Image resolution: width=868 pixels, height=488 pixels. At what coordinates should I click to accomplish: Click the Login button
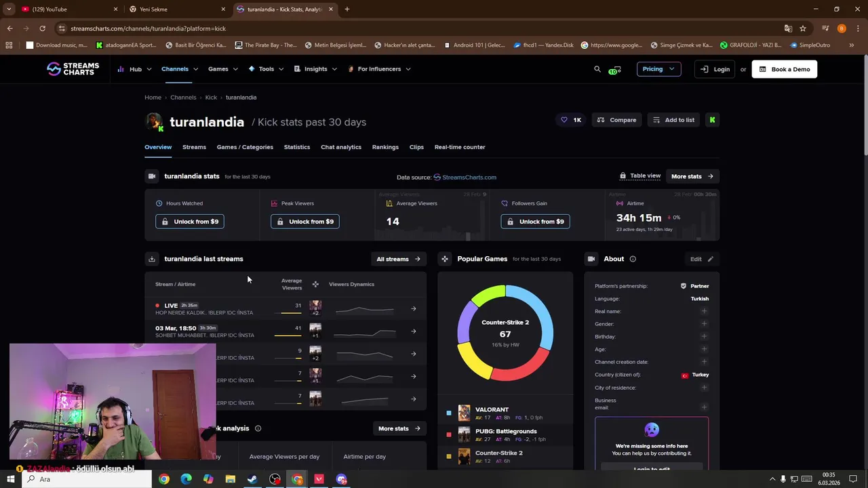coord(715,69)
